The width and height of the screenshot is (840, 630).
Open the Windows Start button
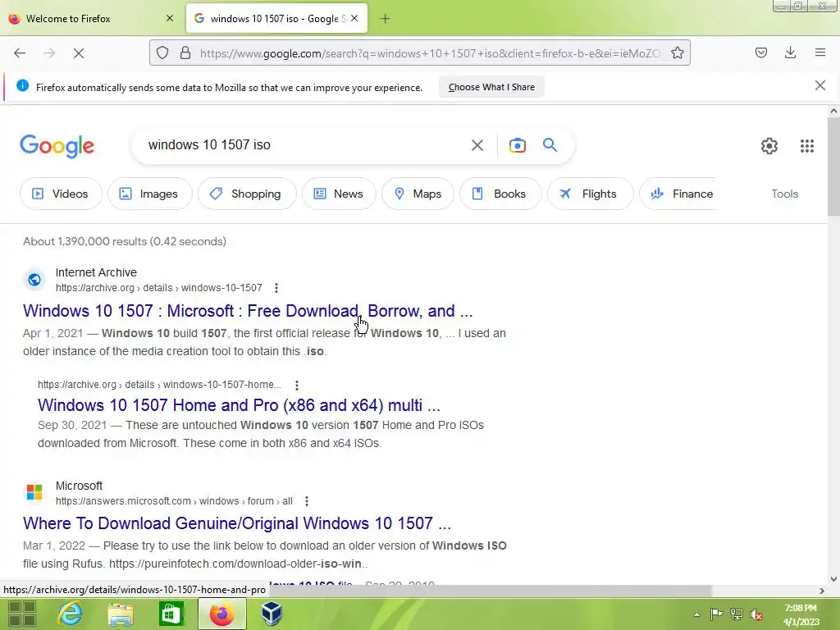pos(22,614)
